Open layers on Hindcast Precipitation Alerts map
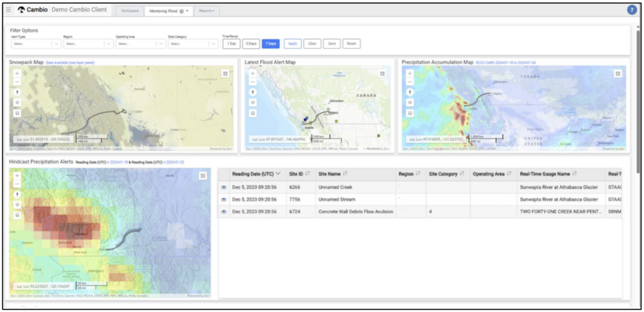Image resolution: width=644 pixels, height=312 pixels. click(x=17, y=204)
